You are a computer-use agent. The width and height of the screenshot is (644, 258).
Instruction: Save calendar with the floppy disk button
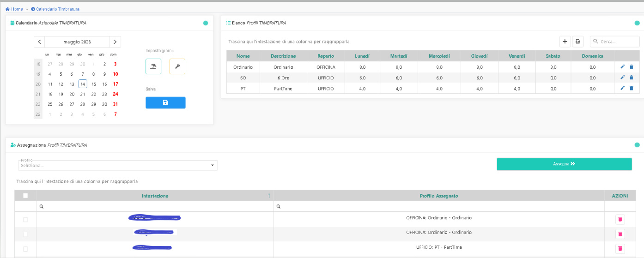tap(165, 102)
